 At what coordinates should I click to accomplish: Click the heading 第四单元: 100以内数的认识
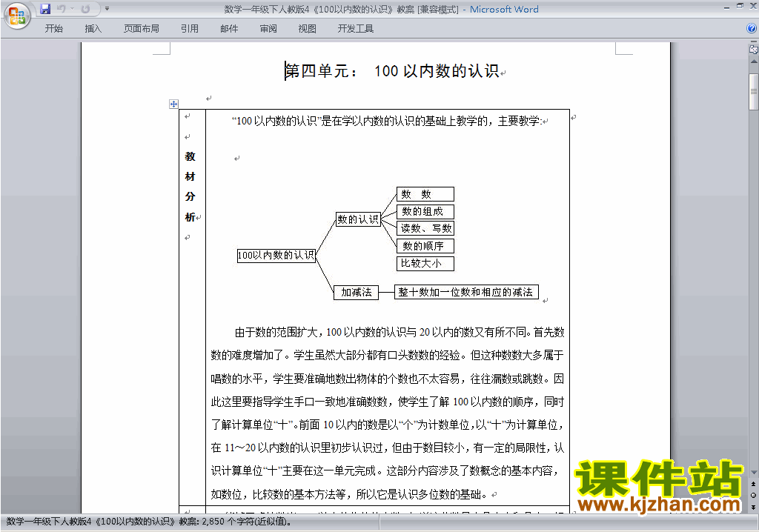[391, 71]
